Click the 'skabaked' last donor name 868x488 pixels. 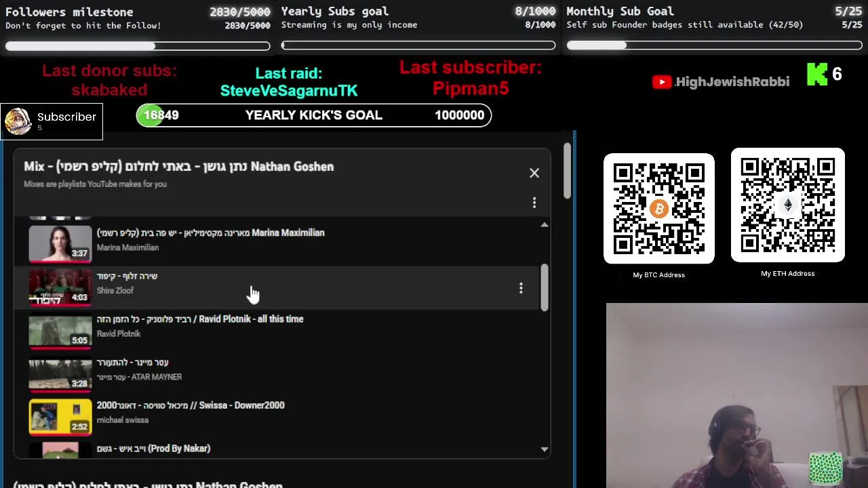pyautogui.click(x=109, y=89)
